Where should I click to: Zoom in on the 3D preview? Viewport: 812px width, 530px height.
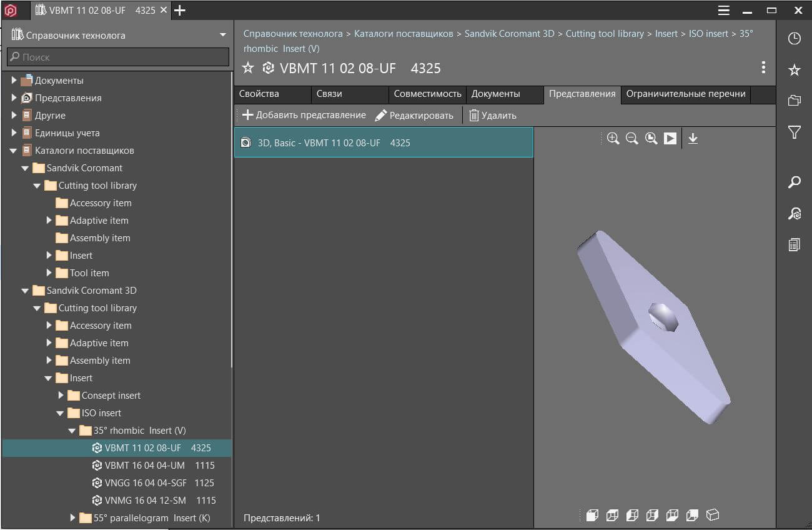(x=613, y=139)
